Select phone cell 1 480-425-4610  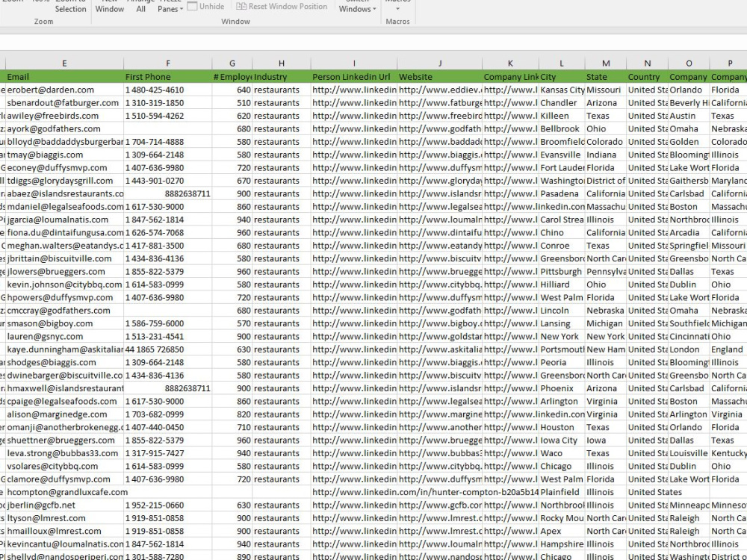pyautogui.click(x=167, y=90)
